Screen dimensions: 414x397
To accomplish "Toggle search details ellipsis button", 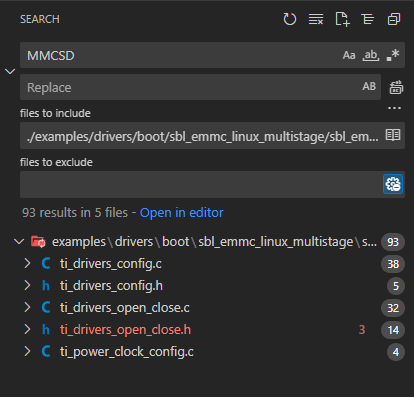I will 394,108.
